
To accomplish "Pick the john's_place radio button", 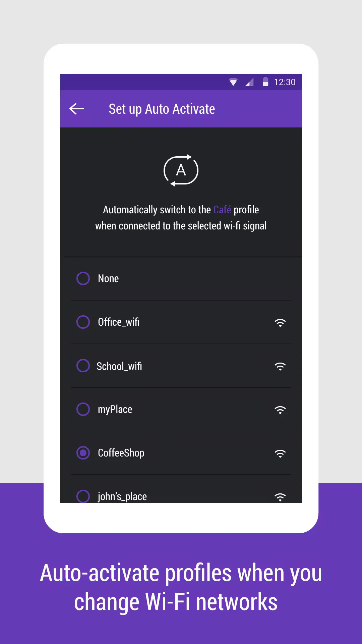I will tap(83, 496).
